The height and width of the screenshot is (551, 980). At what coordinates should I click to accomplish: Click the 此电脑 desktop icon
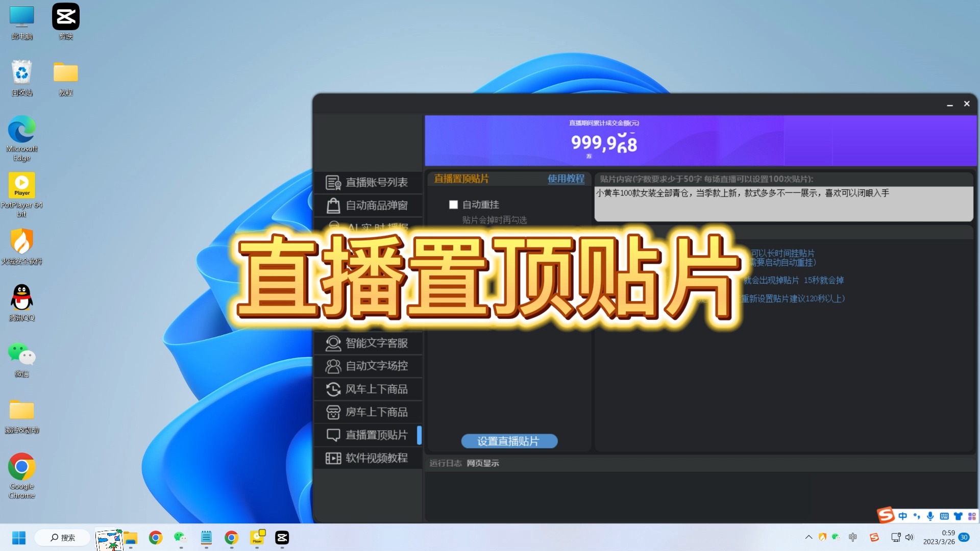22,23
